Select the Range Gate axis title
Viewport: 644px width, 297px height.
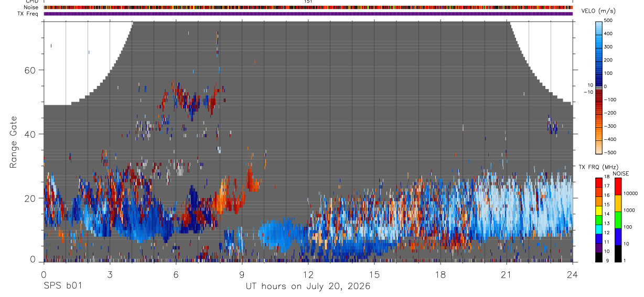click(x=14, y=142)
